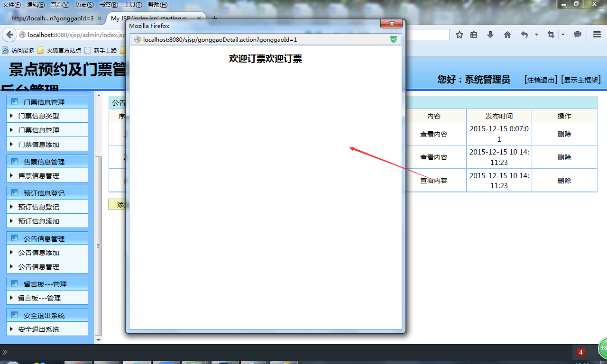Click the 发布时间 column header
607x364 pixels.
[x=499, y=116]
